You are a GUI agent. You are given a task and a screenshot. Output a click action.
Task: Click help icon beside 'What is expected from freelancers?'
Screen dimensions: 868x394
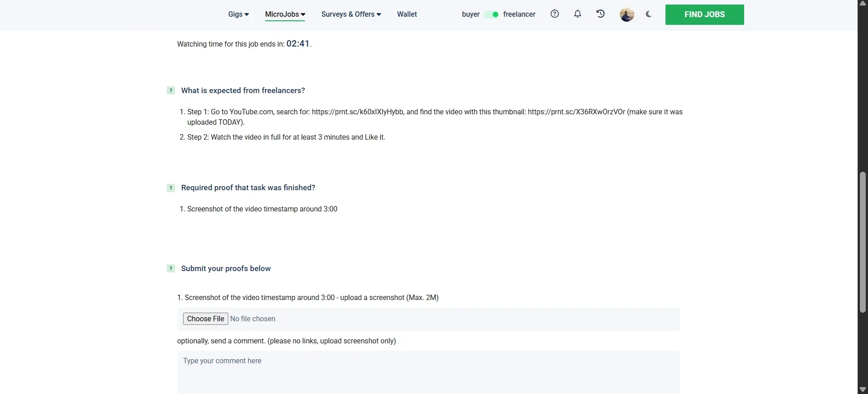[171, 90]
